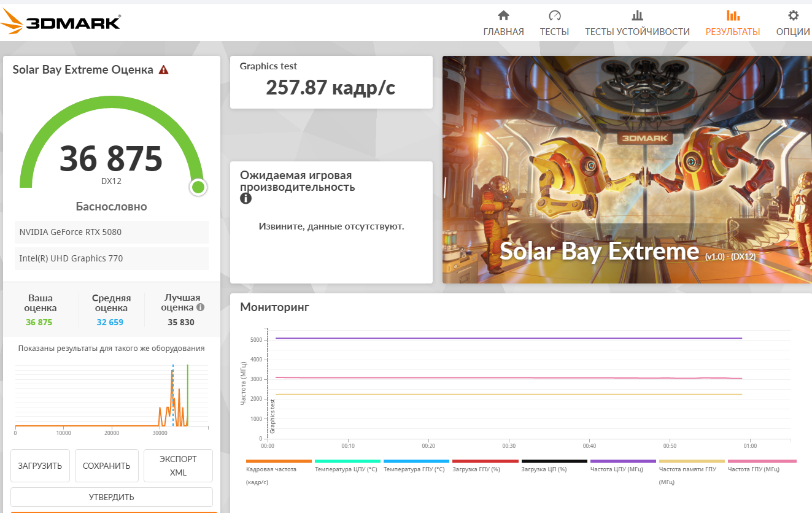This screenshot has width=812, height=513.
Task: Open the ТЕСТЫ УСТОЙЧИВОСТИ tab
Action: pos(637,24)
